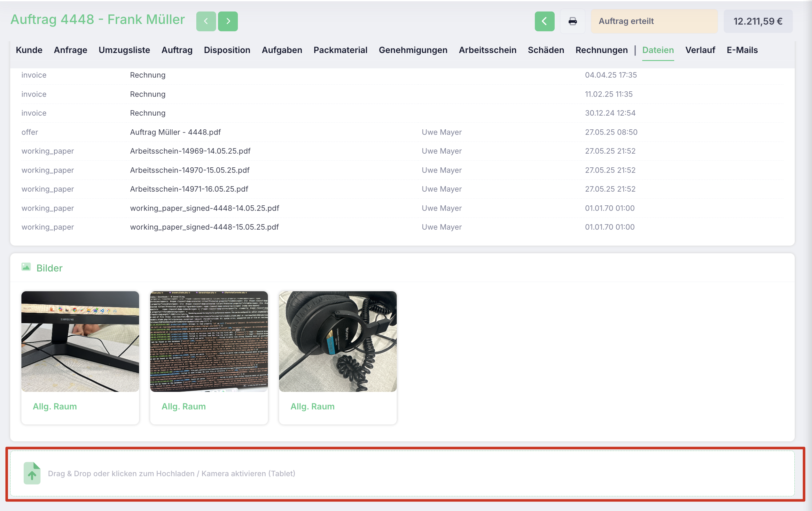Open the Rechnungen tab

601,50
